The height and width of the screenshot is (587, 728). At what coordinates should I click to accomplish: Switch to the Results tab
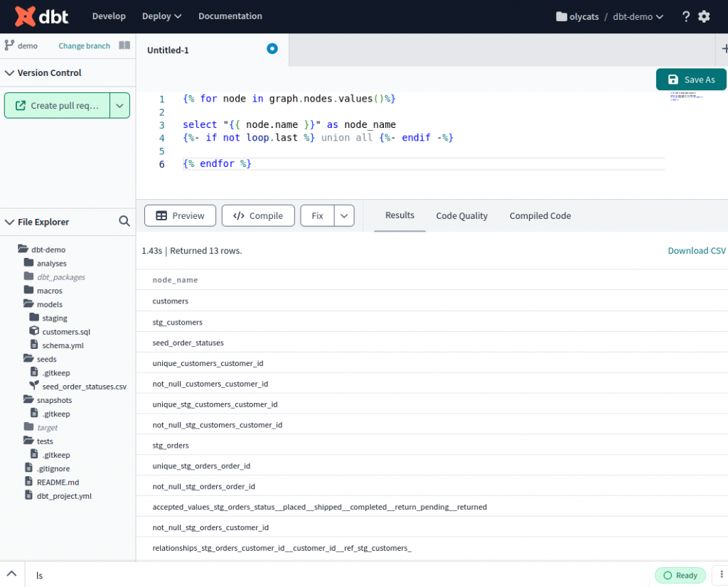click(x=400, y=215)
